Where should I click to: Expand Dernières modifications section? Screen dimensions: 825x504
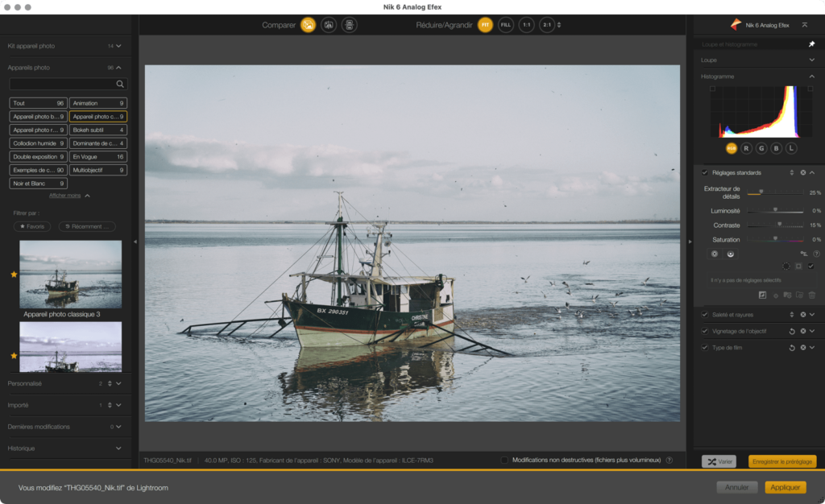coord(118,427)
